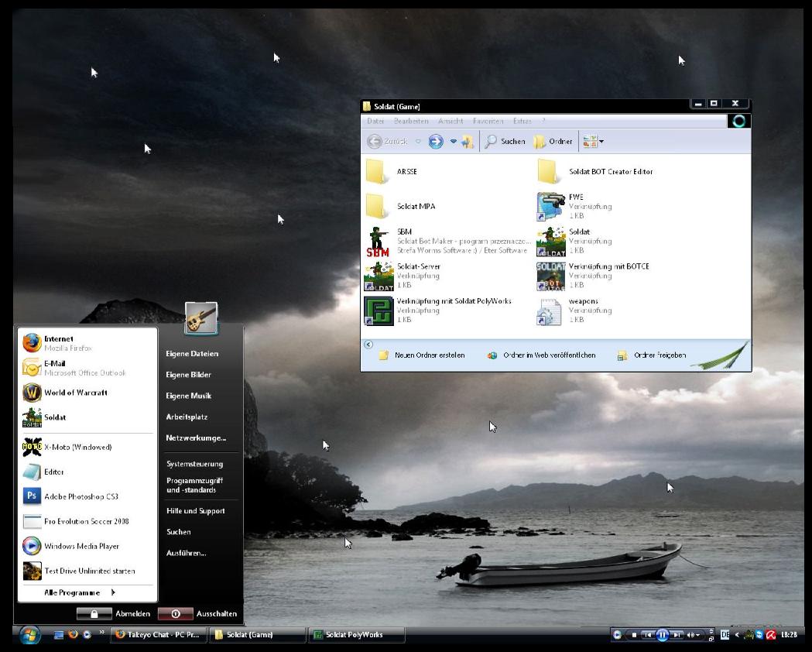Screen dimensions: 812x652
Task: Click the Forward arrow navigation button
Action: (x=436, y=142)
